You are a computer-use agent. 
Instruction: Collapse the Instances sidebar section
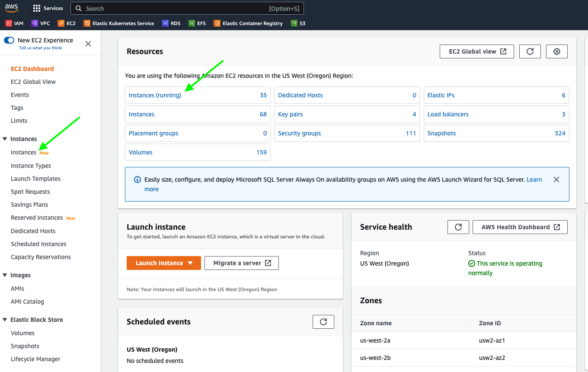coord(5,139)
